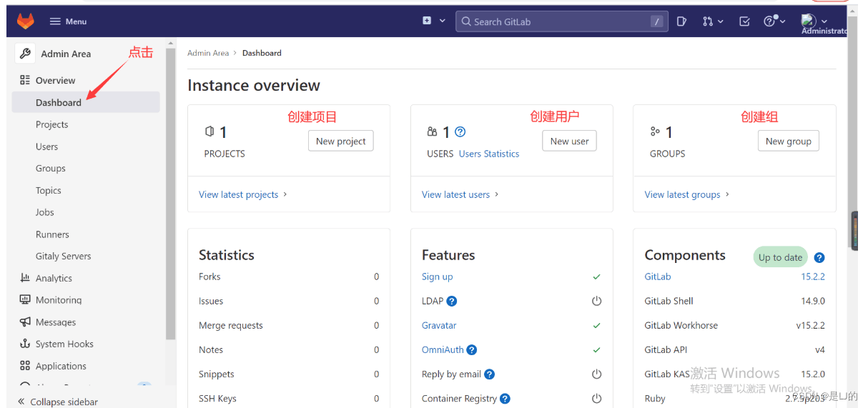Click the LDAP disabled power icon
Viewport: 868px width, 408px height.
(596, 302)
